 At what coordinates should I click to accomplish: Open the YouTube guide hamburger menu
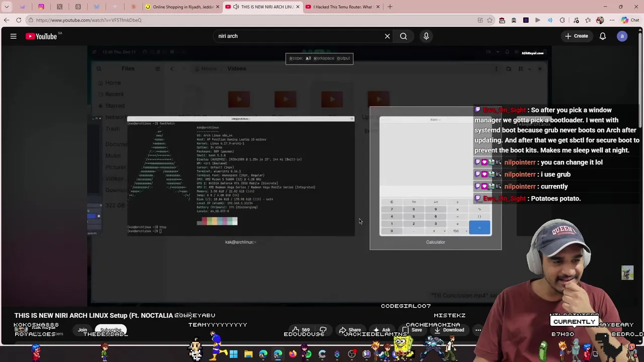click(x=14, y=36)
